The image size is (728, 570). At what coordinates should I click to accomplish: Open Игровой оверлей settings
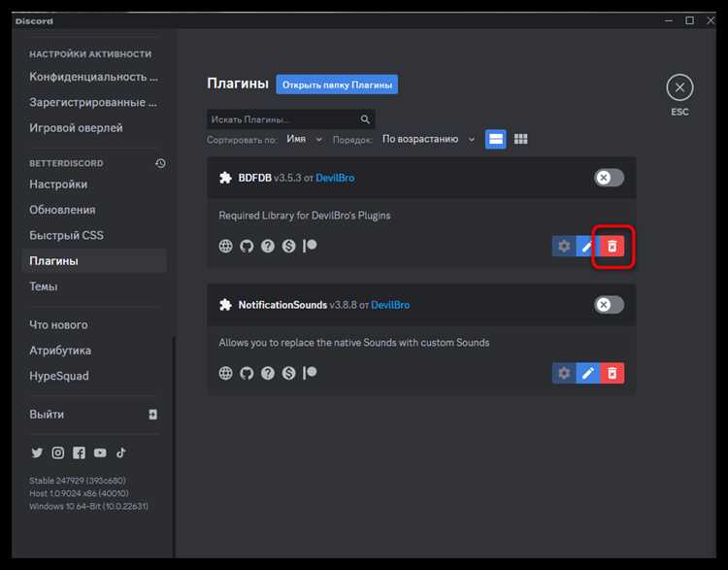pos(94,128)
